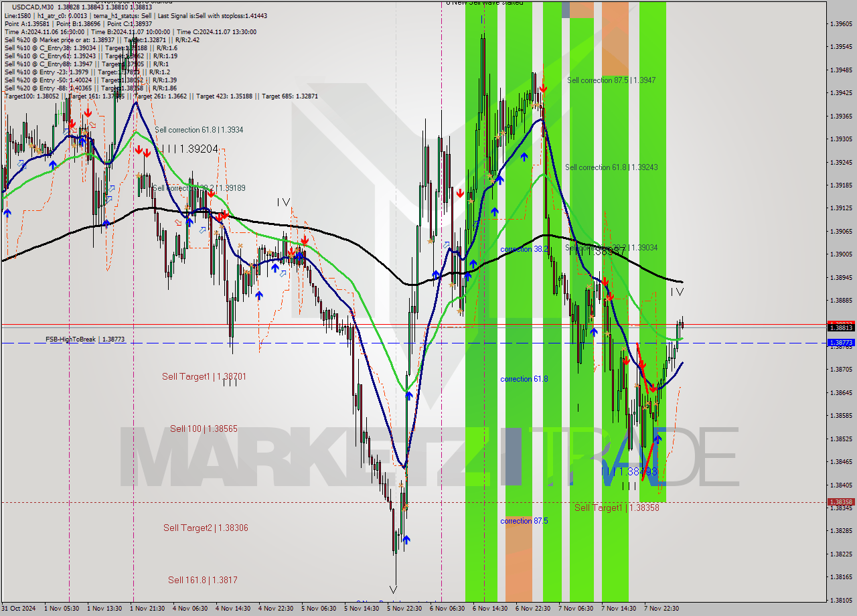The width and height of the screenshot is (857, 616).
Task: Click the 'I I I 1.39204' wave label
Action: [x=189, y=149]
